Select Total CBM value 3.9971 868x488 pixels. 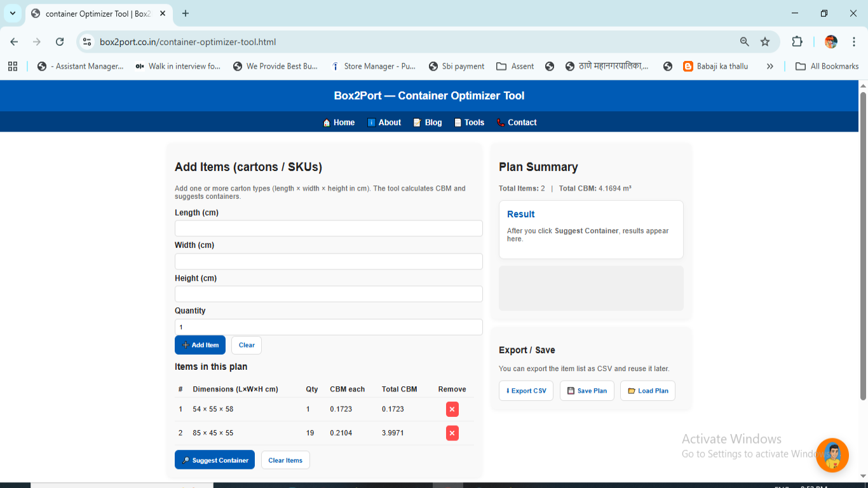(393, 433)
